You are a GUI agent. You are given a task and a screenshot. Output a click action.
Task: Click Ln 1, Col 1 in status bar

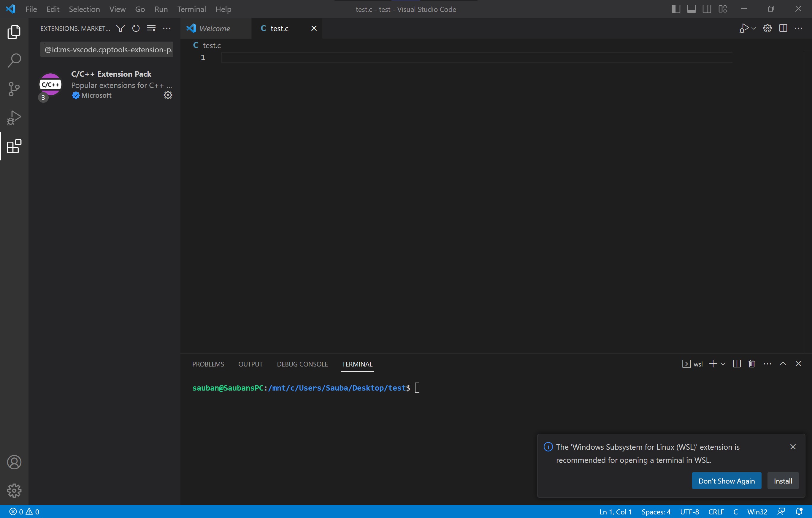616,511
